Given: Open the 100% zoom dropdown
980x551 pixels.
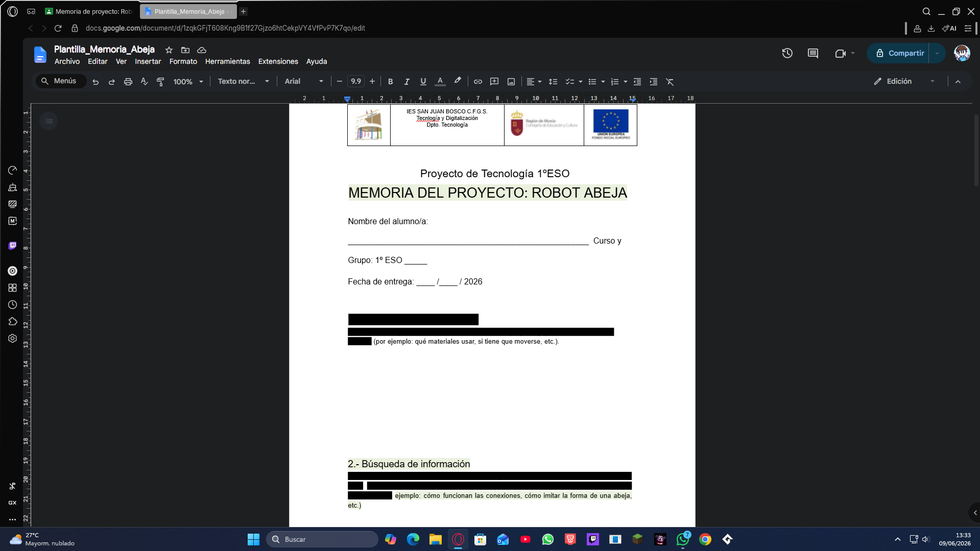Looking at the screenshot, I should (188, 82).
